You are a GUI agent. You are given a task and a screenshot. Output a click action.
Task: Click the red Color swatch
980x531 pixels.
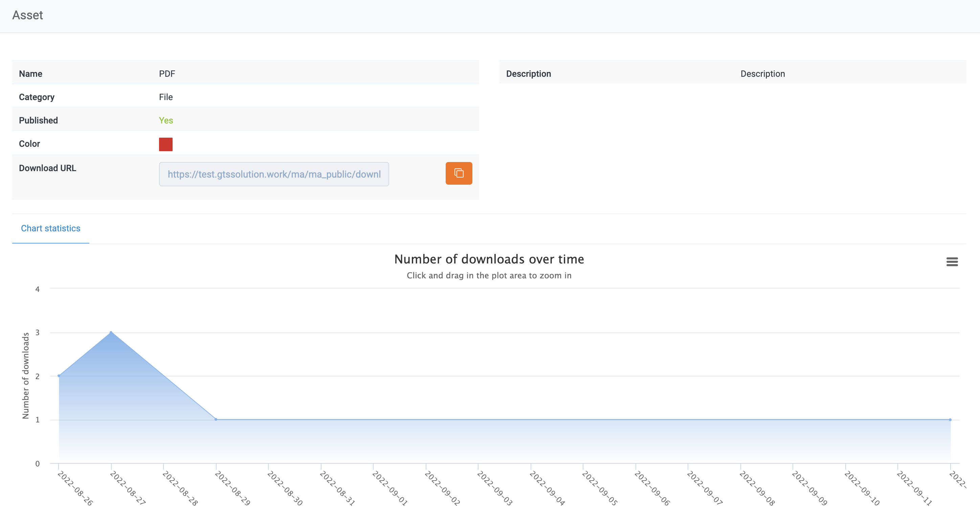click(x=165, y=144)
